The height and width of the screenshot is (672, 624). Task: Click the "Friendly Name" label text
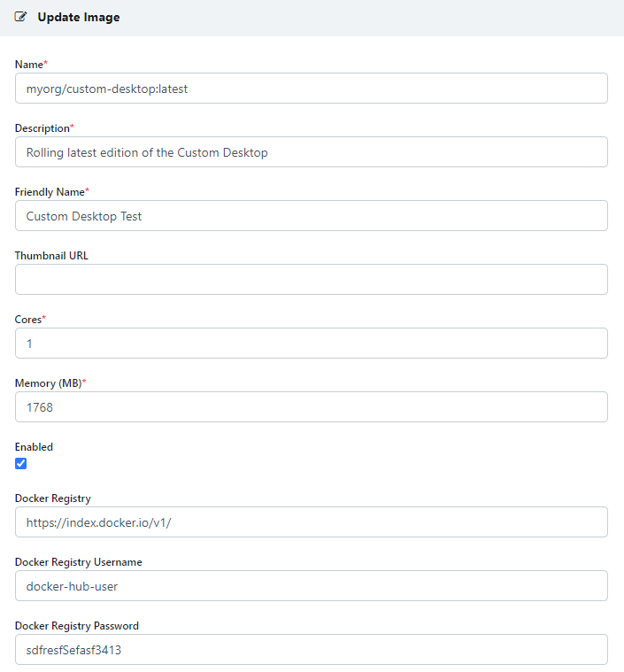pyautogui.click(x=50, y=192)
